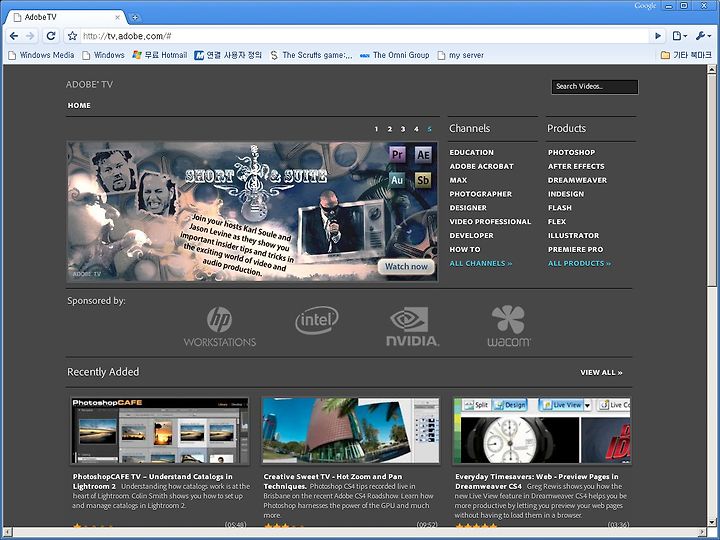Open the Video Professional channel
Image resolution: width=720 pixels, height=540 pixels.
(490, 221)
